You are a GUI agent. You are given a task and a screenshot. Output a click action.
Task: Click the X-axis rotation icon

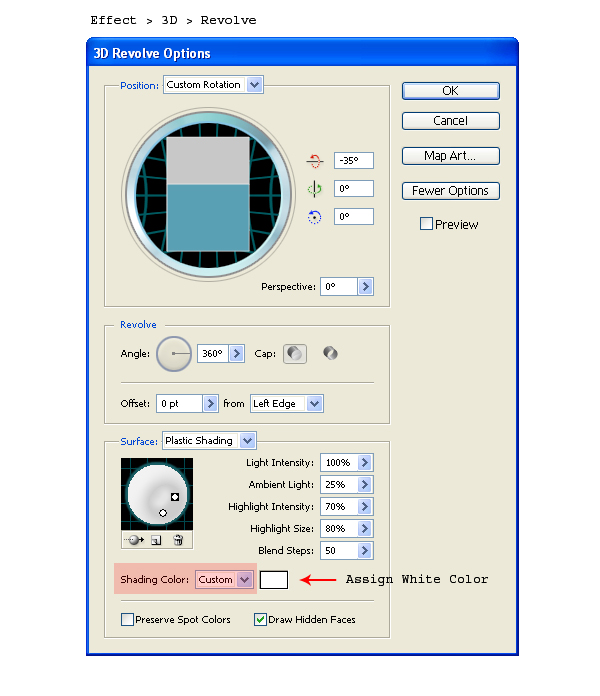click(315, 161)
